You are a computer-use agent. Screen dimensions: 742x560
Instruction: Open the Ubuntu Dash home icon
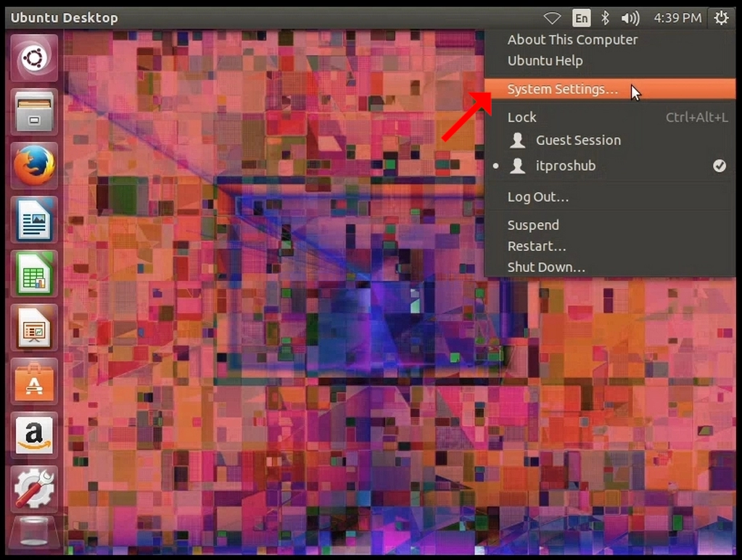[34, 58]
